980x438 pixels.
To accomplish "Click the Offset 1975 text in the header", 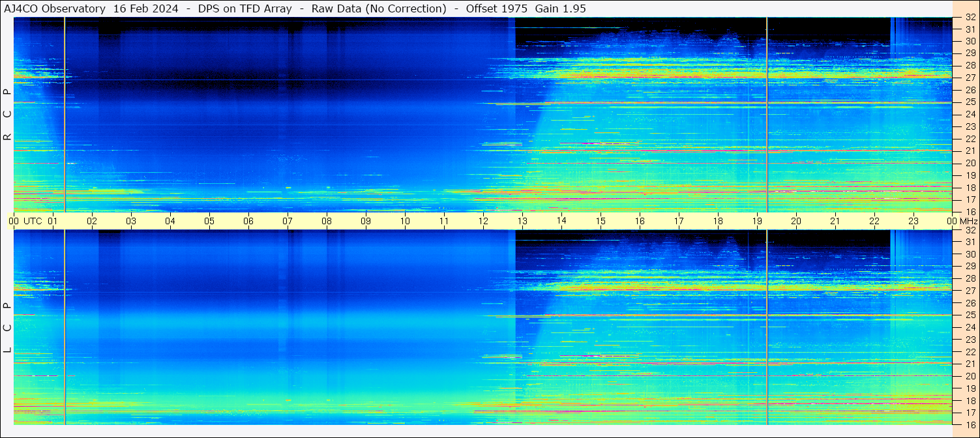I will pyautogui.click(x=496, y=8).
